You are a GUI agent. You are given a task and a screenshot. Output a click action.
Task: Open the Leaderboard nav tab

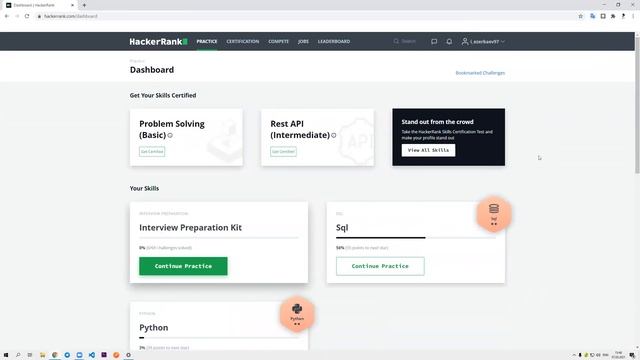tap(334, 41)
